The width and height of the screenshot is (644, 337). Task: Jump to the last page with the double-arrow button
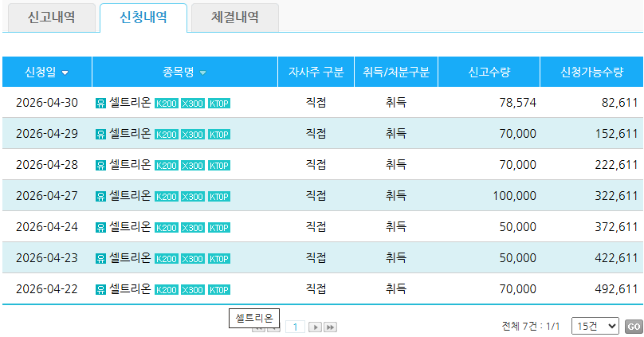tap(330, 327)
